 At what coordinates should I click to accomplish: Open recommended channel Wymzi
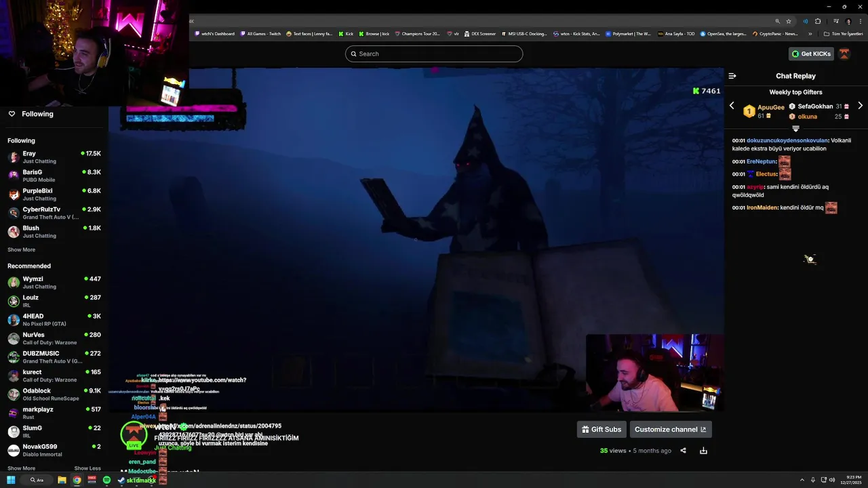[x=54, y=283]
